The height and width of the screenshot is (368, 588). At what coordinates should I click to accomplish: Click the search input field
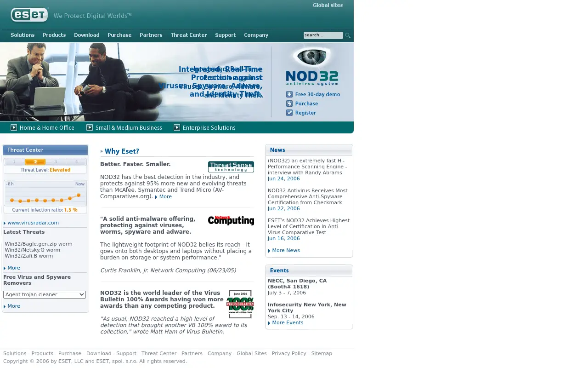point(323,35)
